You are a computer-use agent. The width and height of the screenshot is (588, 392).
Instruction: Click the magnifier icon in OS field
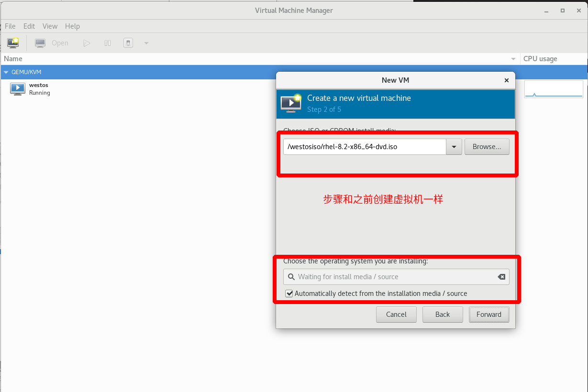(x=291, y=277)
